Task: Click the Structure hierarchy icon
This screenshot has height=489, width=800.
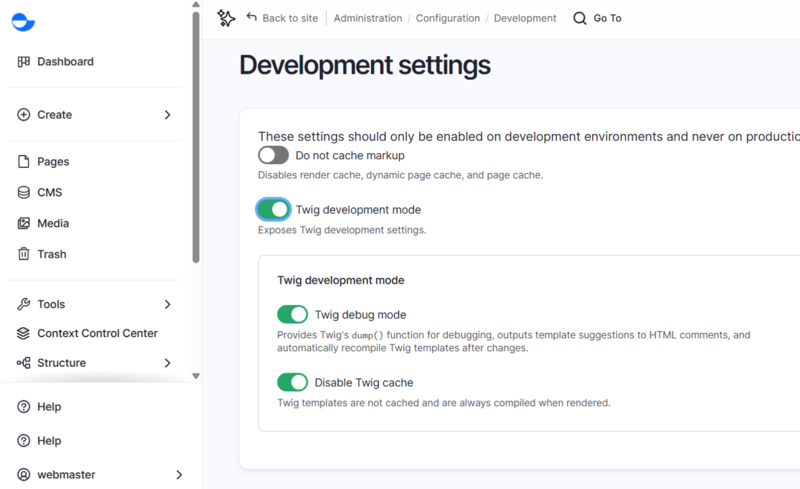Action: [23, 363]
